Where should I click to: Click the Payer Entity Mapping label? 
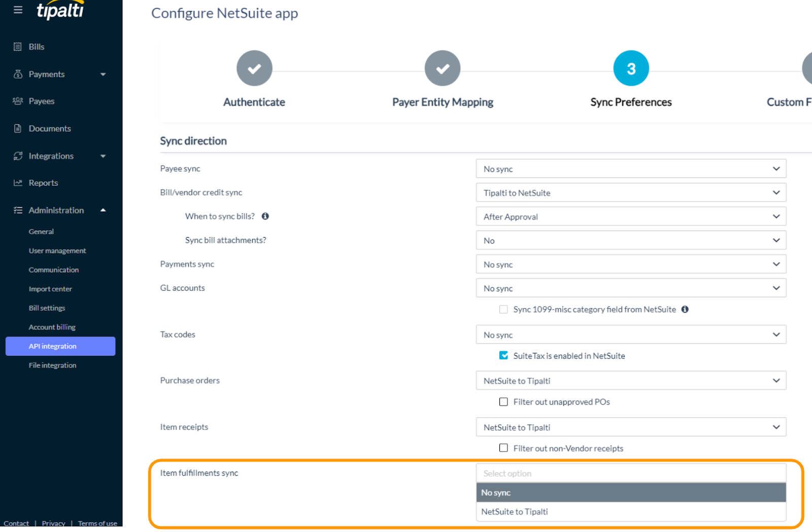pyautogui.click(x=443, y=102)
